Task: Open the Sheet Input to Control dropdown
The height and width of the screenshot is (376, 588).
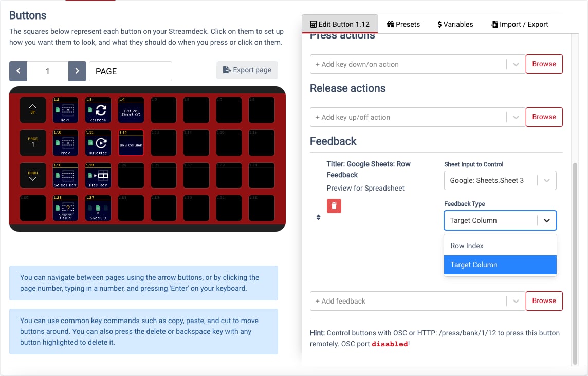Action: coord(500,180)
